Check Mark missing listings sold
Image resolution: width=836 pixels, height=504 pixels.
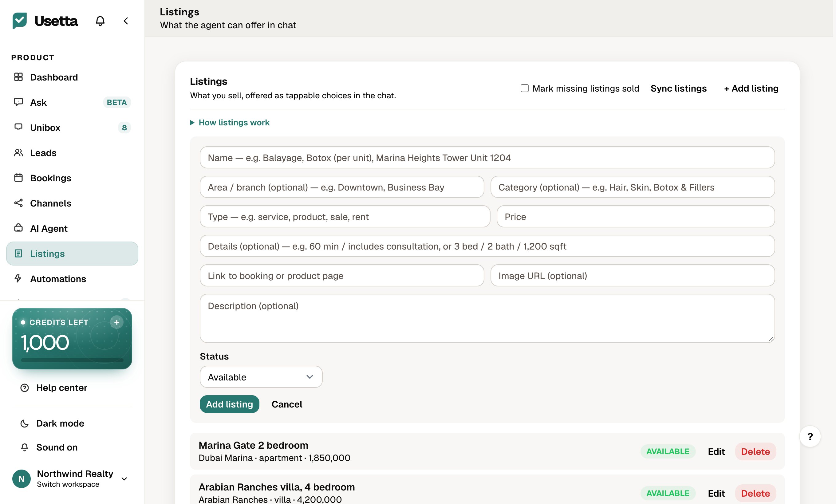[525, 88]
